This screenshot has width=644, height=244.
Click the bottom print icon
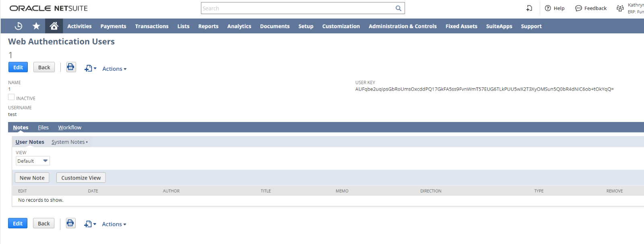tap(70, 223)
